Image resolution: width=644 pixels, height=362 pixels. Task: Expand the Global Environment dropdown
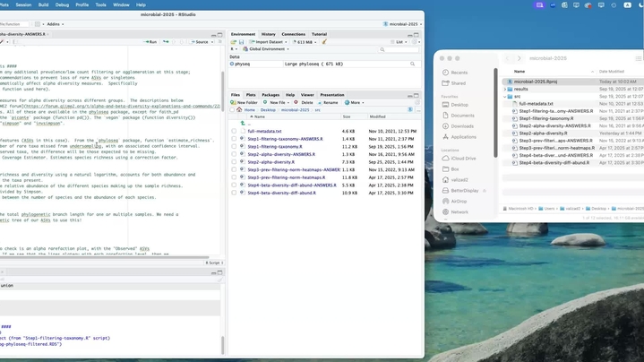(266, 49)
